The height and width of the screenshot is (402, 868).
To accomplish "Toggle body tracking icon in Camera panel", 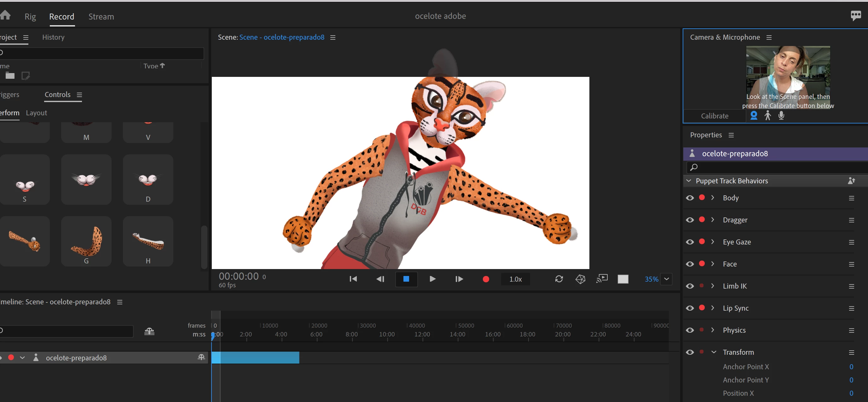I will [767, 116].
